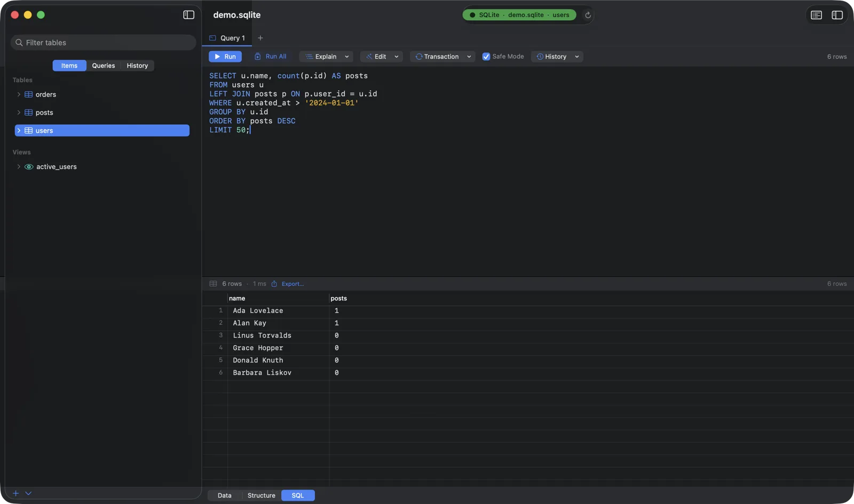Expand the users table tree item

[x=19, y=131]
